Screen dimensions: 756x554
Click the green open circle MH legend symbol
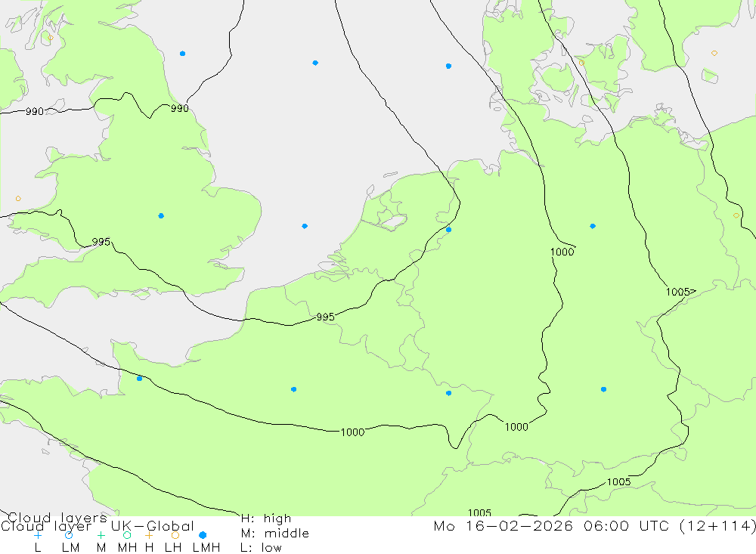coord(127,535)
